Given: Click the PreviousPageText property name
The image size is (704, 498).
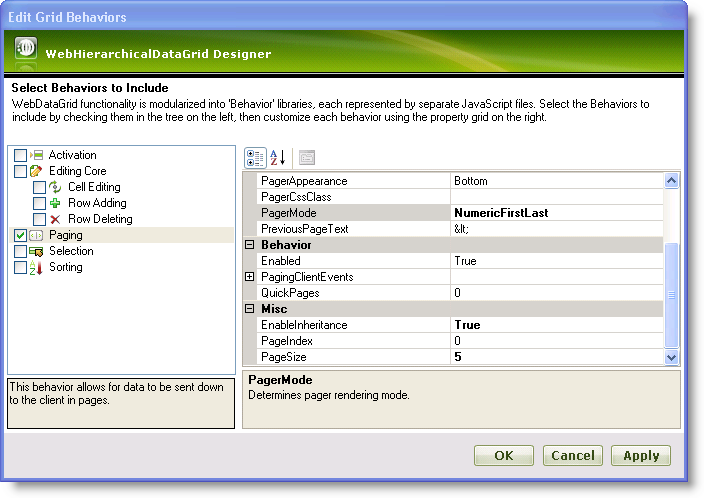Looking at the screenshot, I should [x=305, y=229].
